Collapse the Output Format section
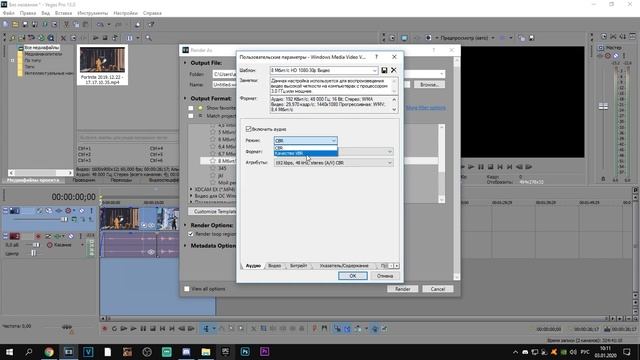The height and width of the screenshot is (360, 640). click(x=185, y=98)
